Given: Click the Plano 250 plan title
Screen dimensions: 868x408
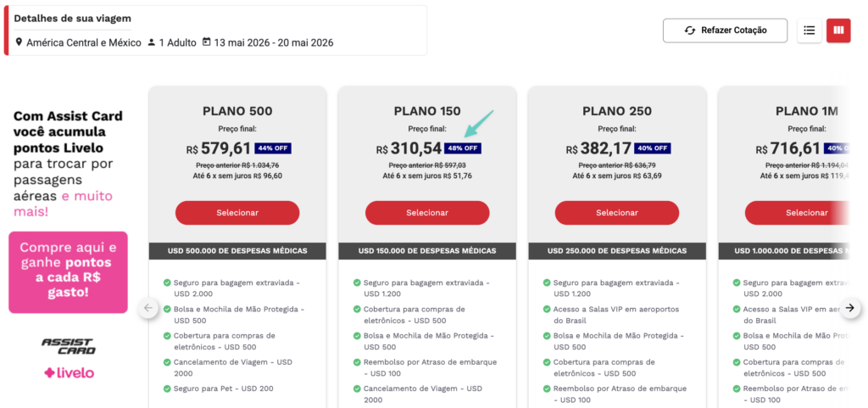Looking at the screenshot, I should (x=616, y=111).
